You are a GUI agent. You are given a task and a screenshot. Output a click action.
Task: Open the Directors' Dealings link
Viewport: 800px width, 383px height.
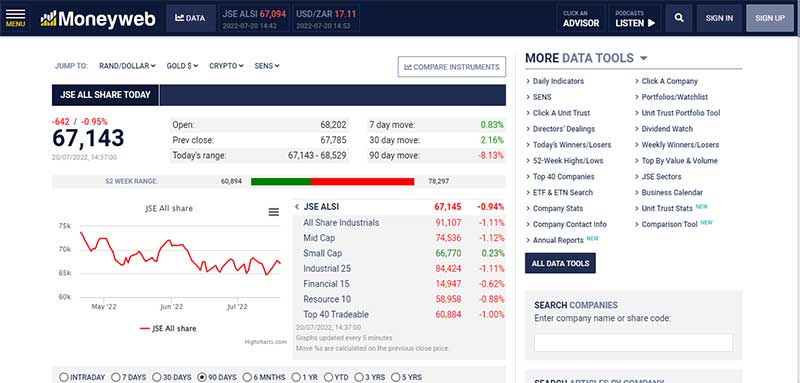pos(564,129)
